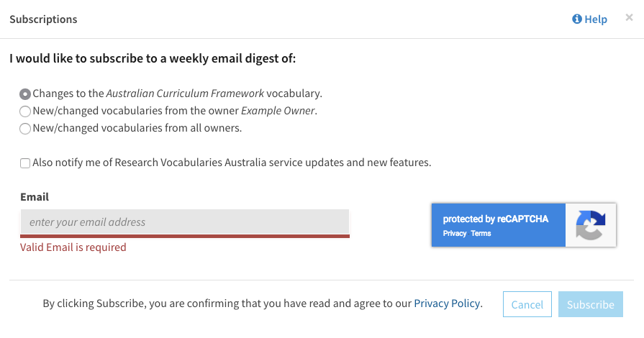This screenshot has width=644, height=338.
Task: Click the 'protected by reCAPTCHA' badge text
Action: [x=495, y=219]
